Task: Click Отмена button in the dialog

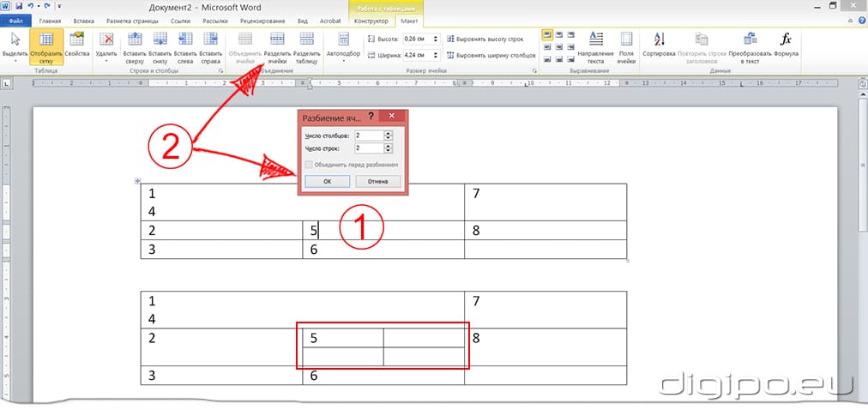Action: (x=377, y=181)
